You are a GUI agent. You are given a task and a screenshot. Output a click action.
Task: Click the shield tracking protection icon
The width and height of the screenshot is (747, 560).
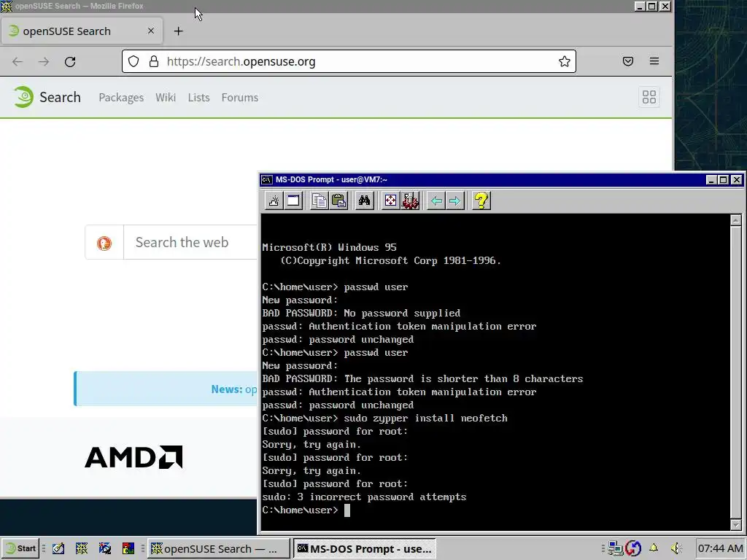coord(133,61)
